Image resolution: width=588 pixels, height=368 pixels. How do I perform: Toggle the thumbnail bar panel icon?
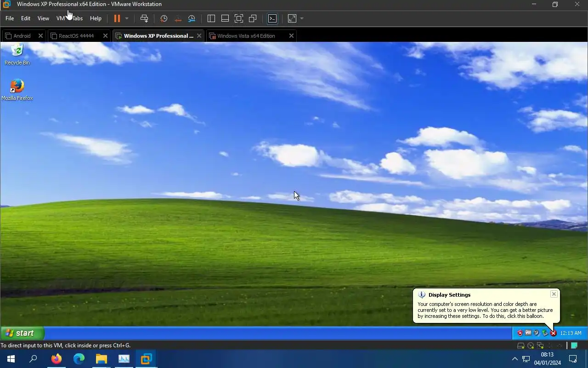tap(225, 18)
